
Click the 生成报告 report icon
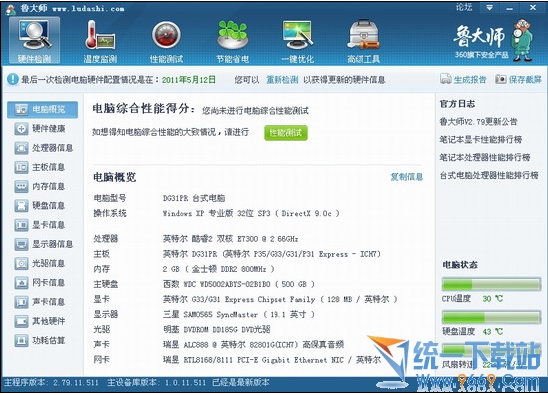coord(446,79)
